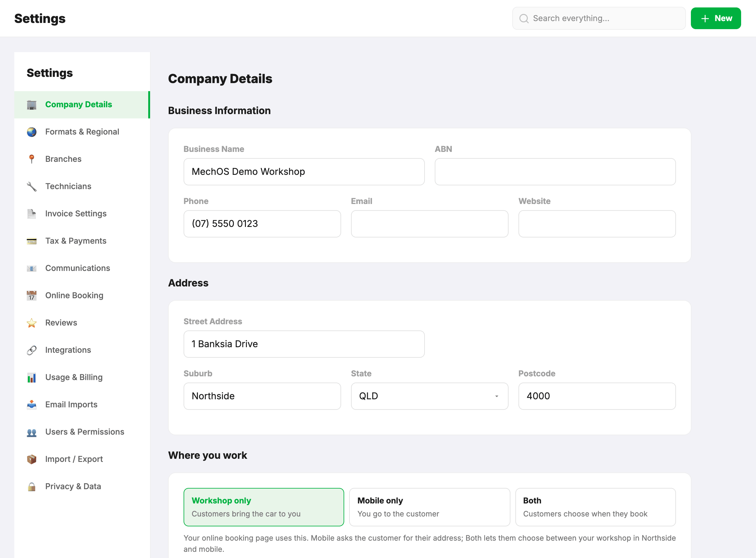
Task: Click the search magnifier icon
Action: tap(524, 19)
